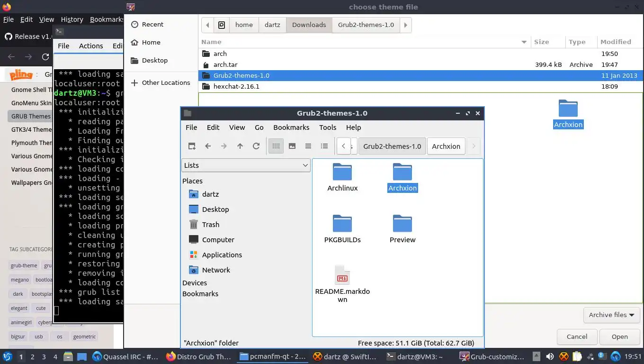Open Go menu in file manager
The image size is (644, 364).
coord(259,127)
